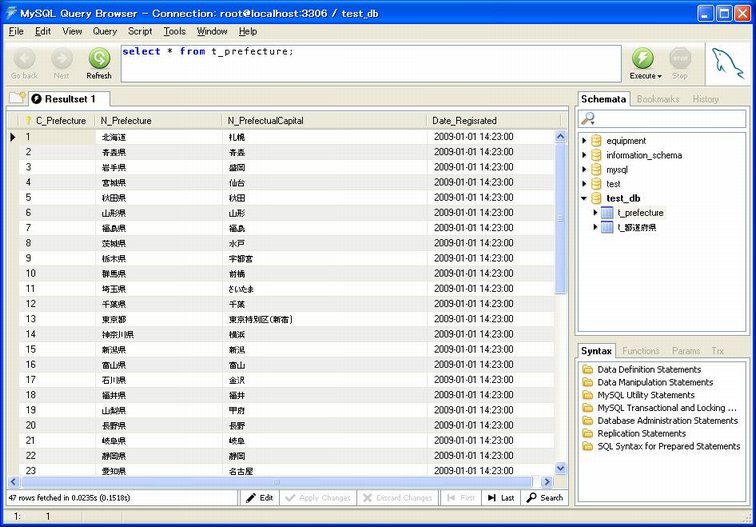Image resolution: width=756 pixels, height=527 pixels.
Task: Click the equipment database icon
Action: tap(596, 141)
